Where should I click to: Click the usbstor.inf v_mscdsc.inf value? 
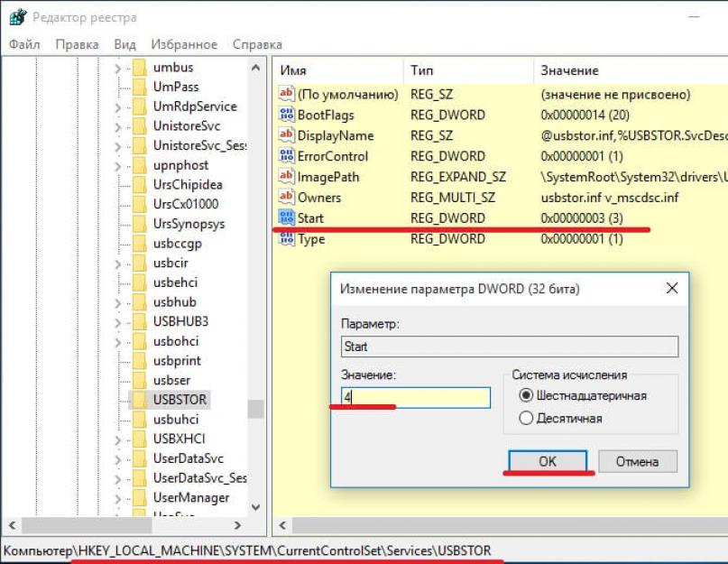pyautogui.click(x=610, y=198)
